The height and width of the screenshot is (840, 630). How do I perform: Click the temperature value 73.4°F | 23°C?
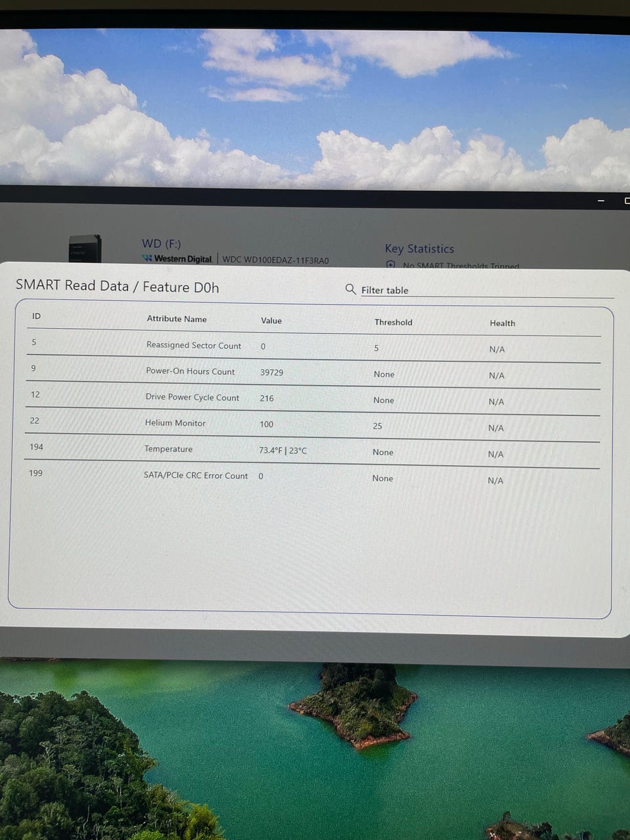point(283,450)
